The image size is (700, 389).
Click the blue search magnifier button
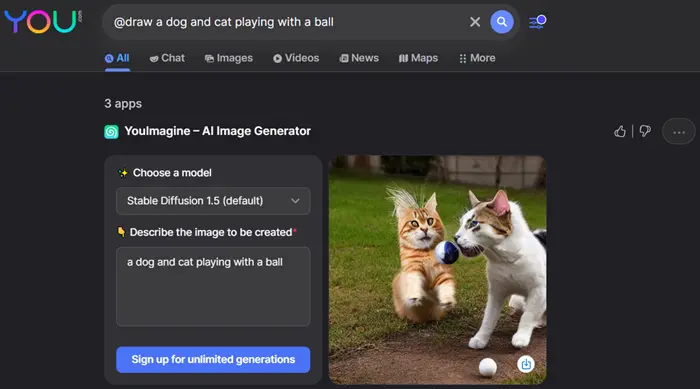tap(502, 22)
